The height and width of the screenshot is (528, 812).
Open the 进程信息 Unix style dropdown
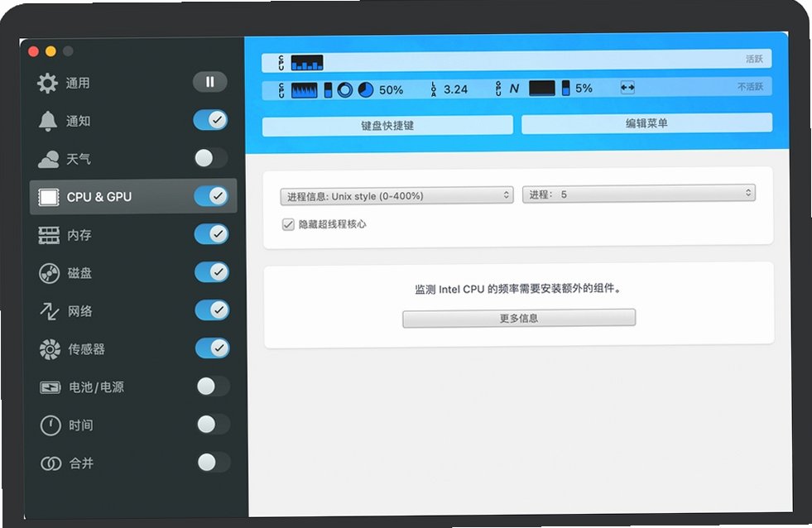click(x=396, y=195)
